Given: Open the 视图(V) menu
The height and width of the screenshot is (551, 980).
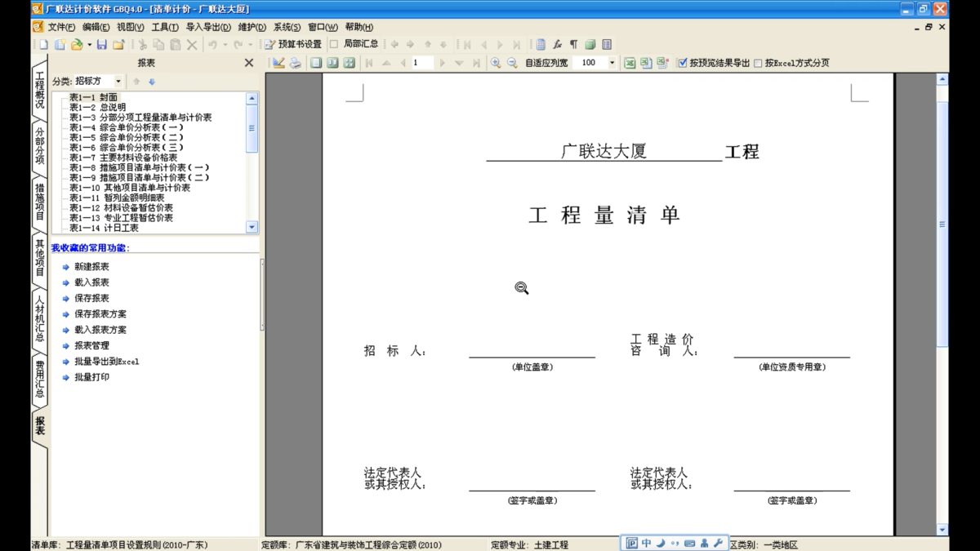Looking at the screenshot, I should tap(131, 28).
